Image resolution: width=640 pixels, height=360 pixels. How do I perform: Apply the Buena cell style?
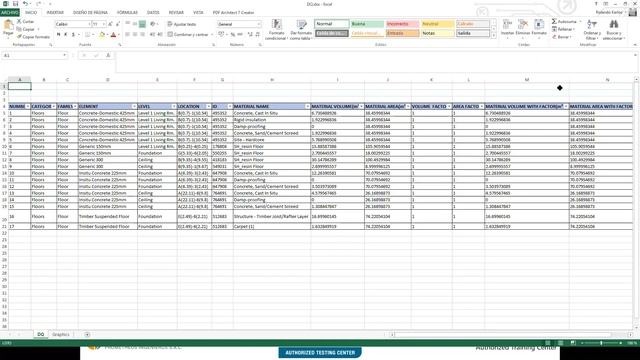[367, 24]
